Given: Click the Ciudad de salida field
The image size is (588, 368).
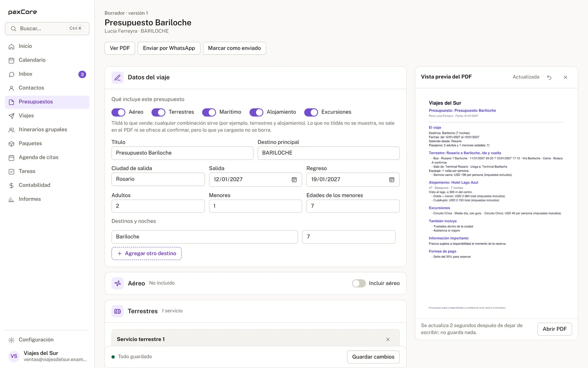Looking at the screenshot, I should click(x=158, y=179).
